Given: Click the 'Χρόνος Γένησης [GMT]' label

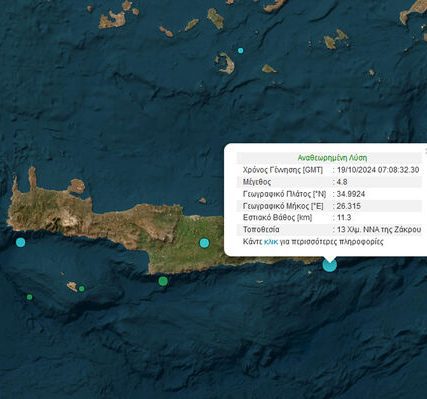Looking at the screenshot, I should [x=283, y=170].
